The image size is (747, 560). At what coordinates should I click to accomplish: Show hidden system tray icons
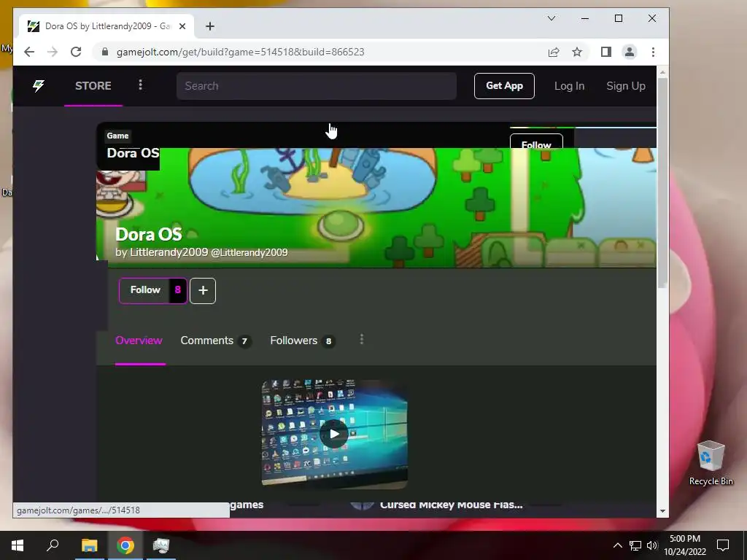(617, 545)
